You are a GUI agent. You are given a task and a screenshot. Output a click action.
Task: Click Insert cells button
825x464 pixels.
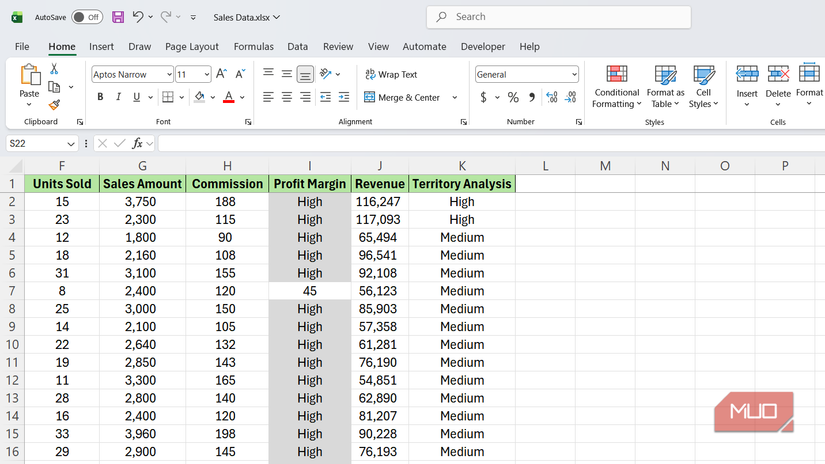(747, 85)
